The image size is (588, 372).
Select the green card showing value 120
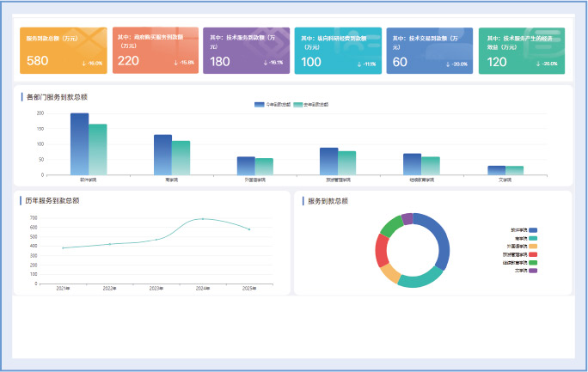(521, 51)
